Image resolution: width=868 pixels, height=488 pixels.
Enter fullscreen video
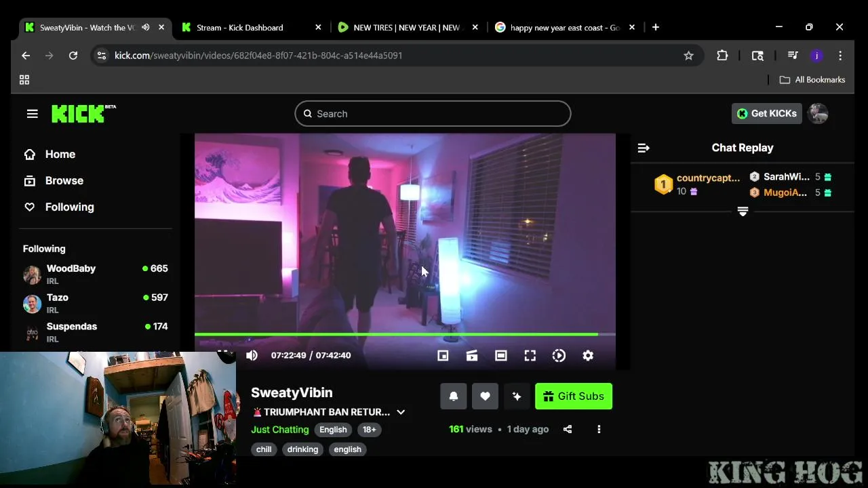pyautogui.click(x=530, y=355)
